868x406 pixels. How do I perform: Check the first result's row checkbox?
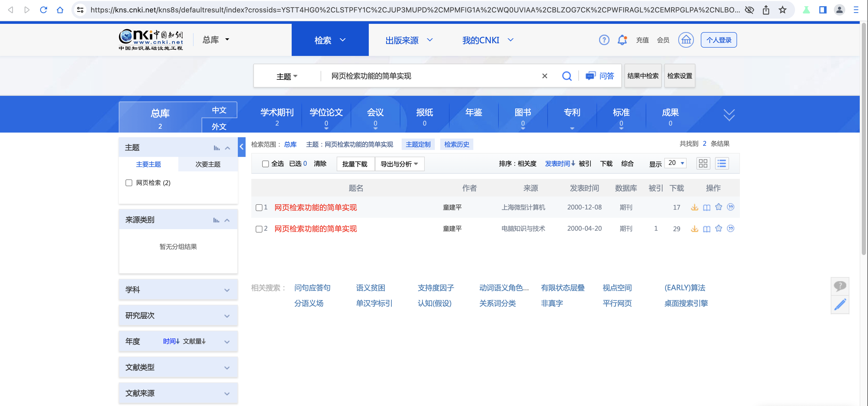(259, 207)
